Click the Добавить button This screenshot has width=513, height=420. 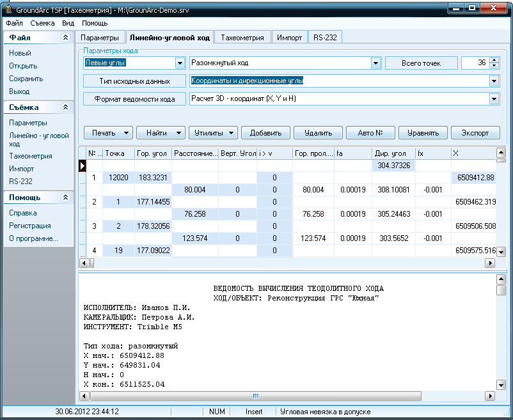[265, 133]
